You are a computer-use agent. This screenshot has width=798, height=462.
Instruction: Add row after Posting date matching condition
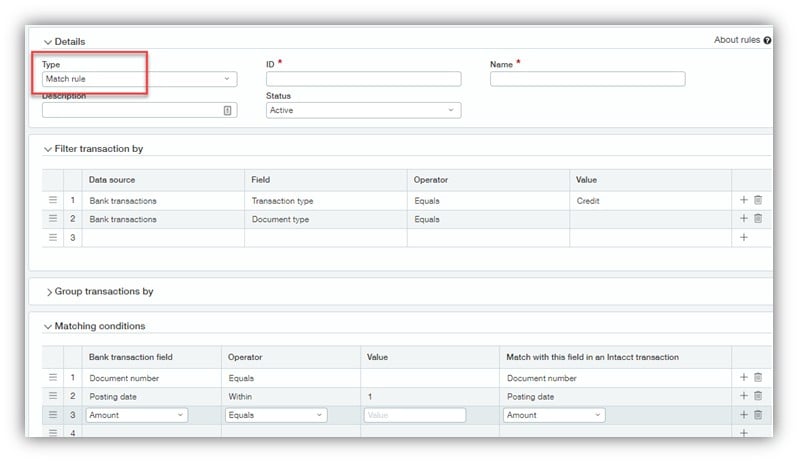744,395
